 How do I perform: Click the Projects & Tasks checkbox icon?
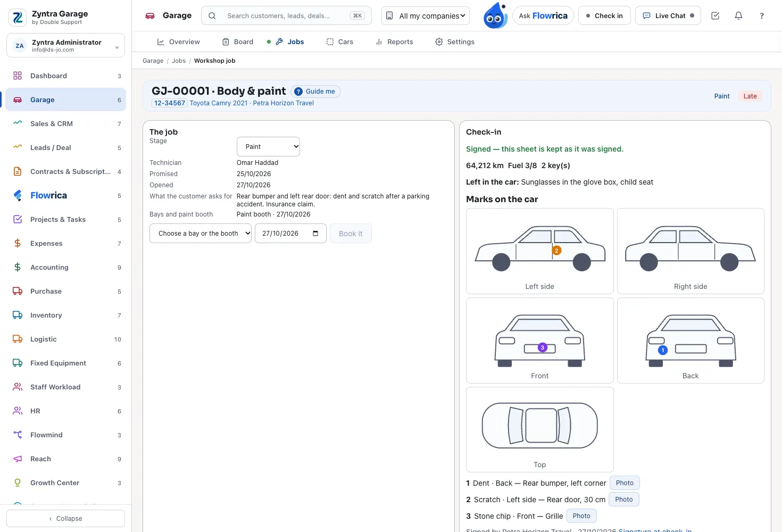(x=18, y=219)
